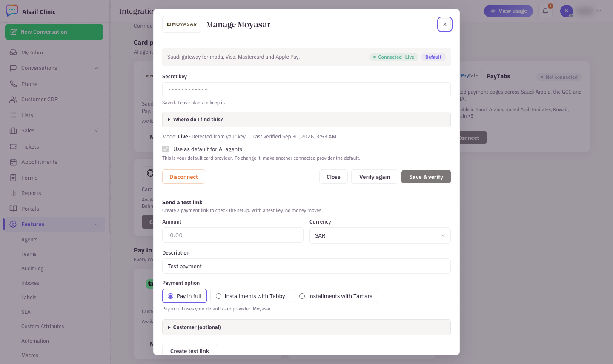Close the Manage Moyasar dialog with X

pos(445,24)
